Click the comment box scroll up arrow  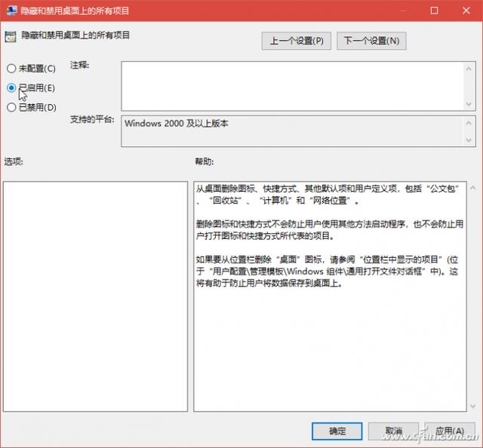[469, 69]
